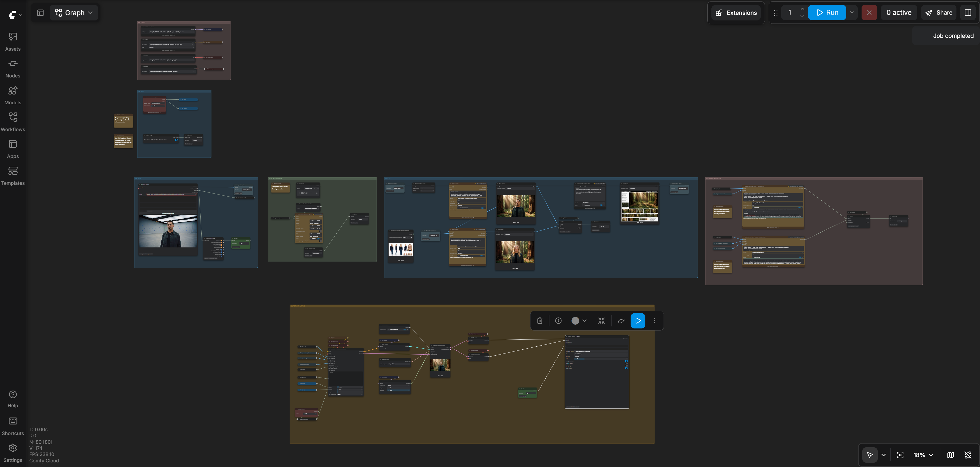Open the workflow tabs panel icon

point(40,13)
